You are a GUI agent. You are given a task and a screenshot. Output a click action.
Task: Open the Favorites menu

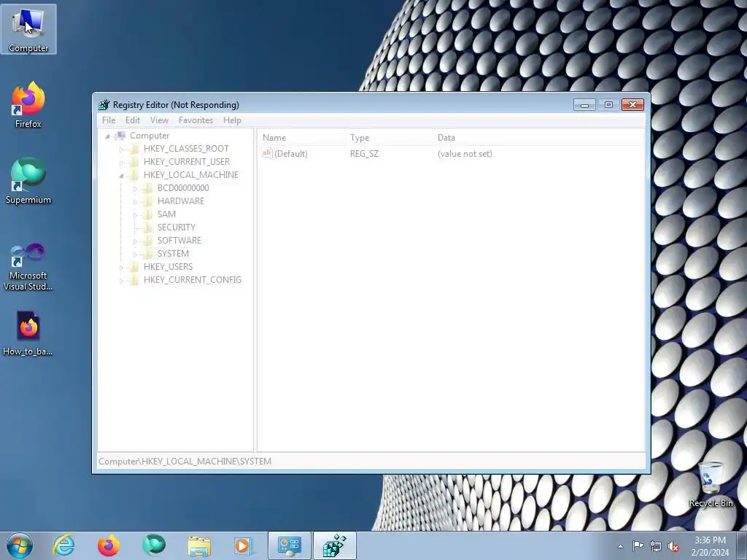pos(196,120)
